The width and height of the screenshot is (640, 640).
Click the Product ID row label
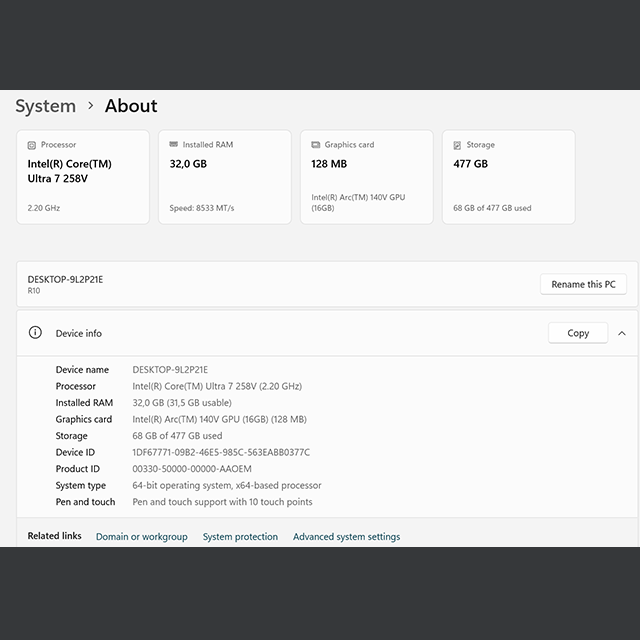pos(78,469)
